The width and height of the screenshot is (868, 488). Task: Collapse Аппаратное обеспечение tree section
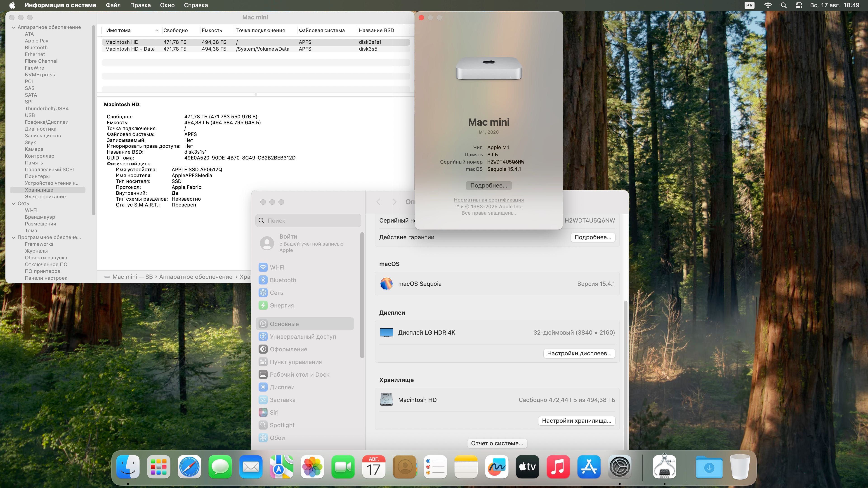point(14,27)
